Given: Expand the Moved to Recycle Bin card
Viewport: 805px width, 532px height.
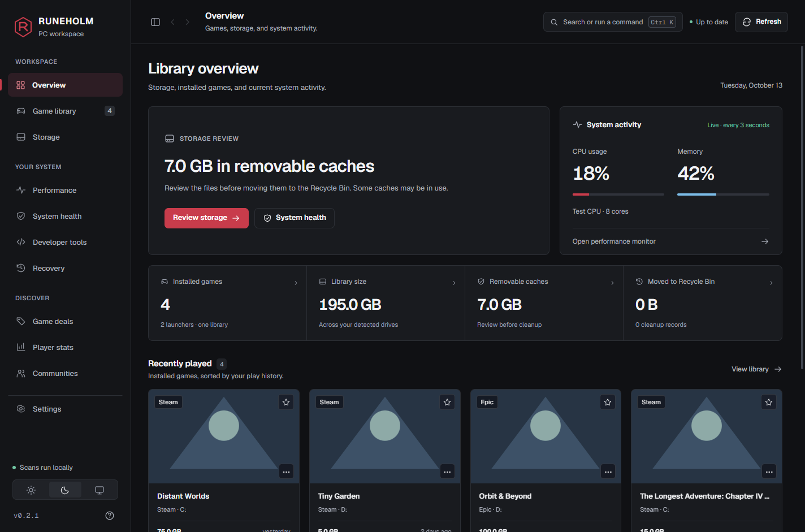Looking at the screenshot, I should click(703, 303).
